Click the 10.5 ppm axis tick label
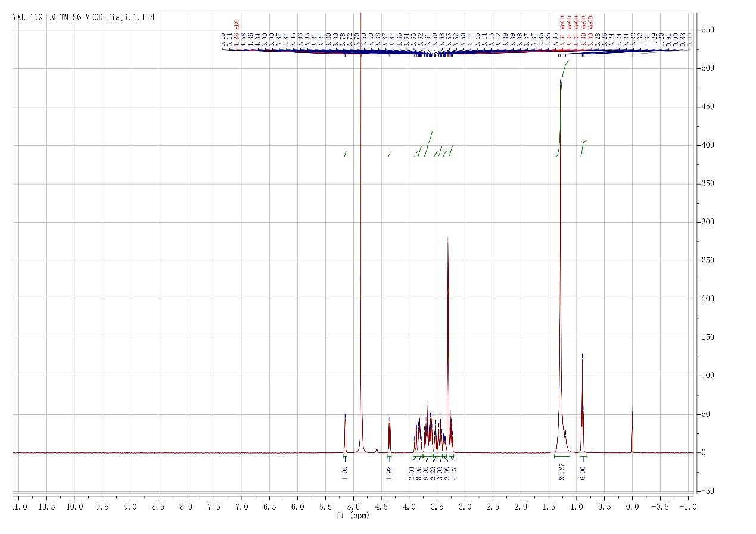 46,507
